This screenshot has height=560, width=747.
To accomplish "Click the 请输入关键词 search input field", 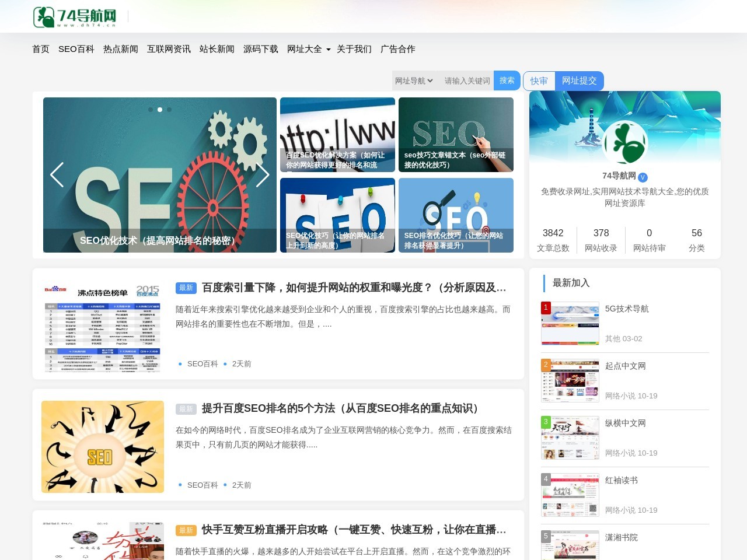I will [467, 80].
